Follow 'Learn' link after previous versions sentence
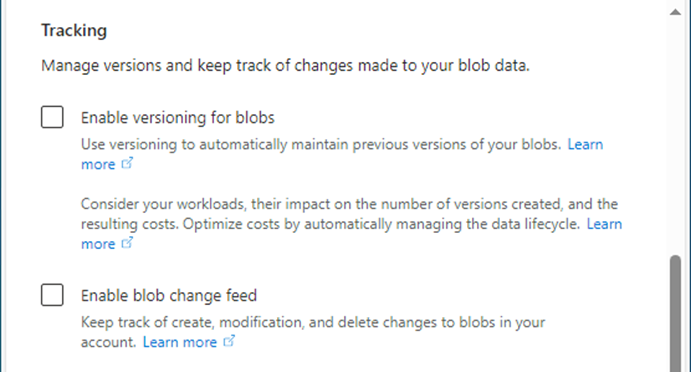 [585, 144]
